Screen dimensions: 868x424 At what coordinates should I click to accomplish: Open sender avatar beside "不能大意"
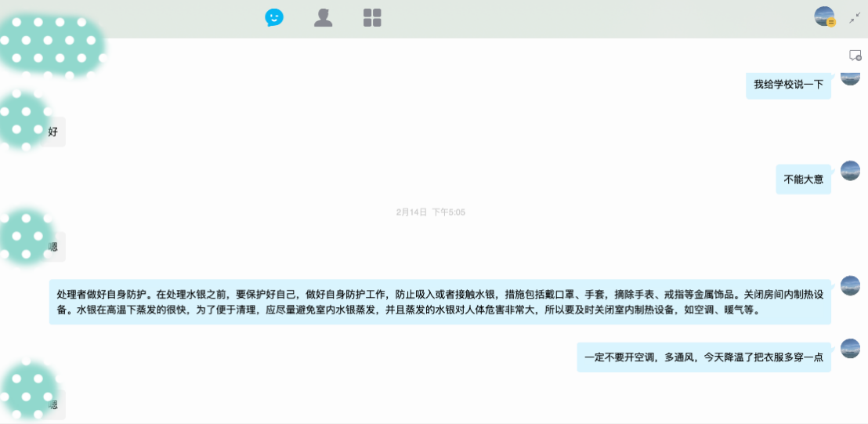(850, 171)
